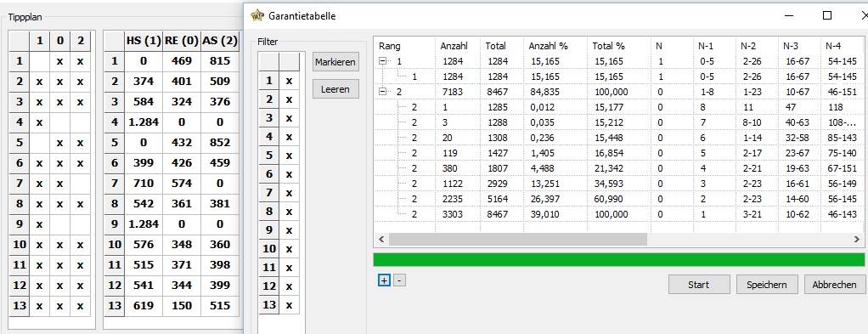Viewport: 868px width, 334px height.
Task: Click the scroll right arrow of table
Action: [x=857, y=240]
